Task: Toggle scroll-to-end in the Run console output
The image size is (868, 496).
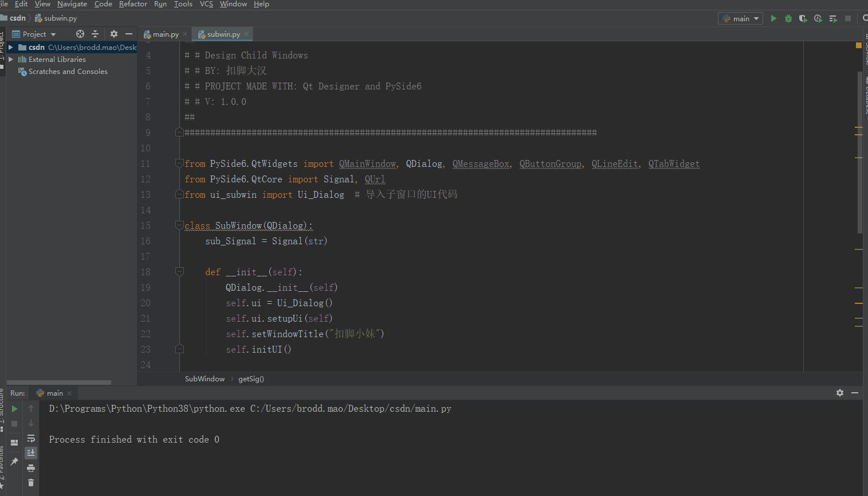Action: tap(31, 453)
